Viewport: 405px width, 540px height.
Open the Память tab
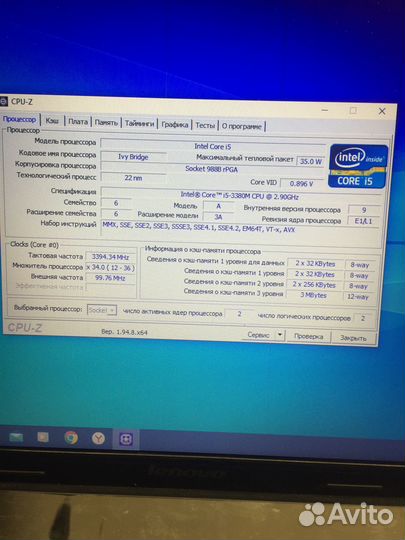[106, 122]
